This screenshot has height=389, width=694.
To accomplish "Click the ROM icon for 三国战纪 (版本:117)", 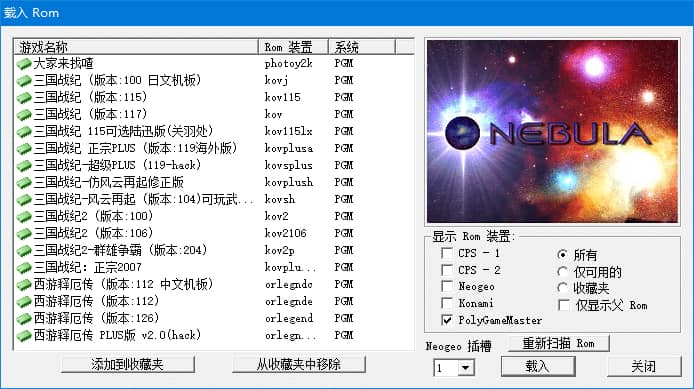I will 24,115.
